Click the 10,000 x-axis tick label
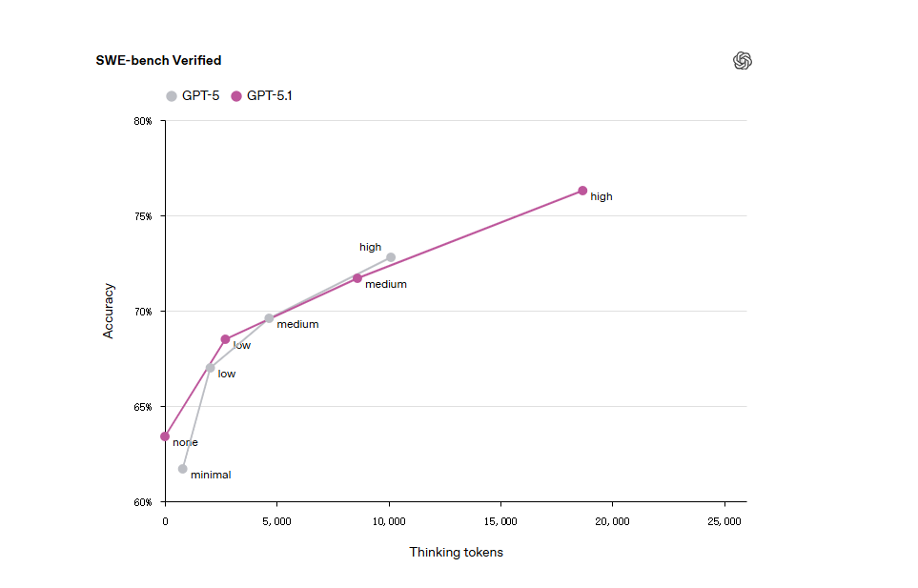This screenshot has height=588, width=918. (x=389, y=521)
